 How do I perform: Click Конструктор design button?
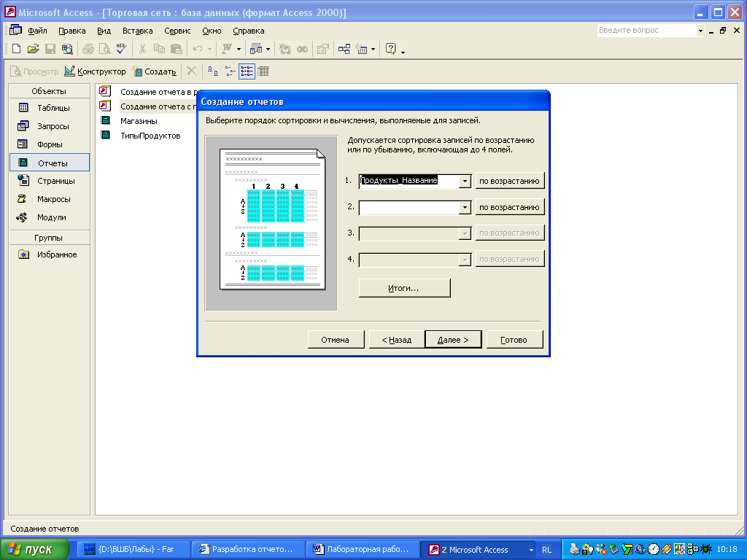[x=96, y=71]
